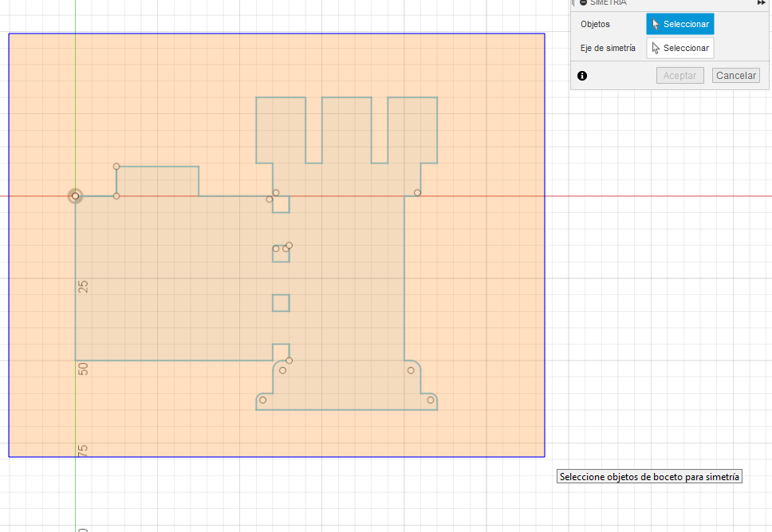The image size is (772, 532).
Task: Select right edge of the blue outer rectangle
Action: coord(545,246)
